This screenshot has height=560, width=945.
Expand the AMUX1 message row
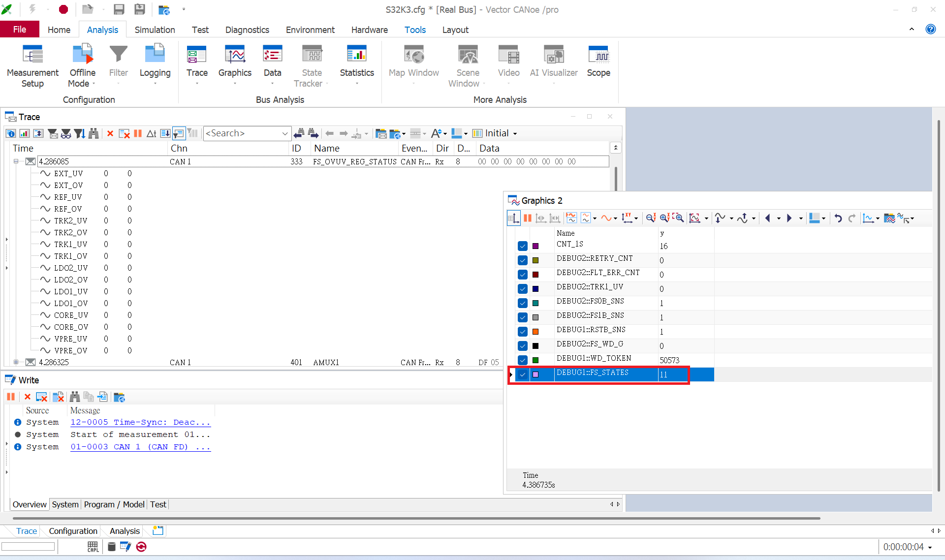16,362
